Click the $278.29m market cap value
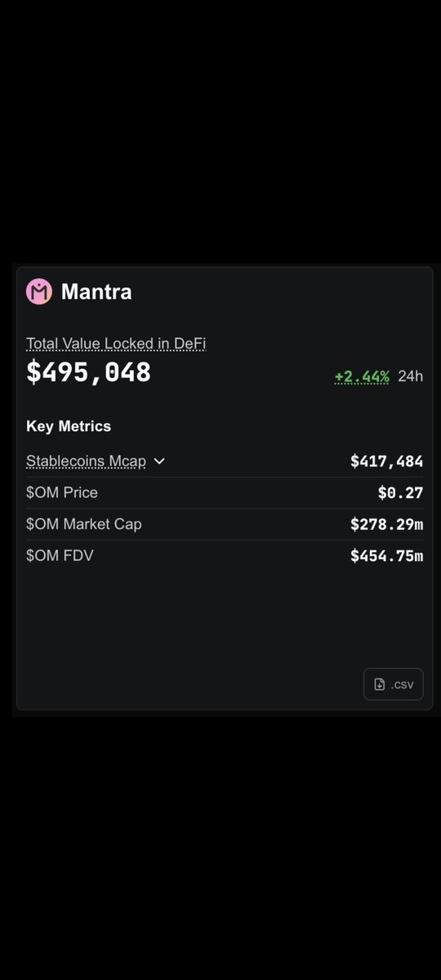The width and height of the screenshot is (441, 980). pos(387,524)
